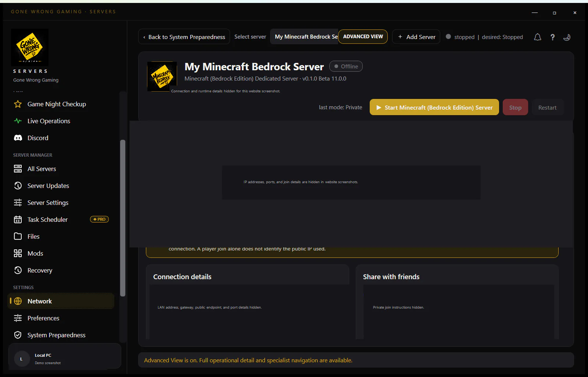This screenshot has height=377, width=588.
Task: Click the 'Advanced View is on' banner text
Action: [x=248, y=360]
